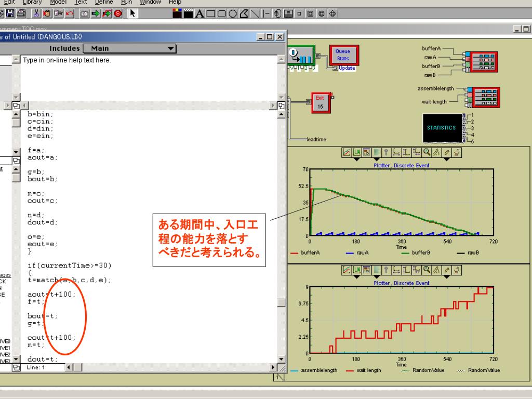Open the color palette swatch in the toolbar

[177, 14]
